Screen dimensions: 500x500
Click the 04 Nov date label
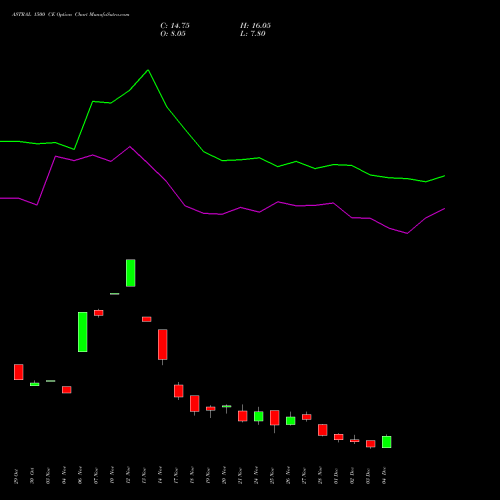pyautogui.click(x=64, y=476)
